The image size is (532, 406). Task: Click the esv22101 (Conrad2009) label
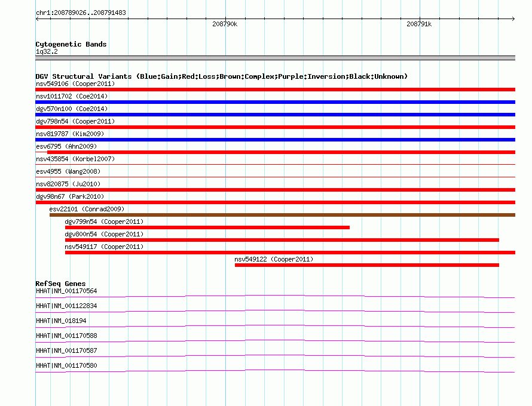[87, 209]
